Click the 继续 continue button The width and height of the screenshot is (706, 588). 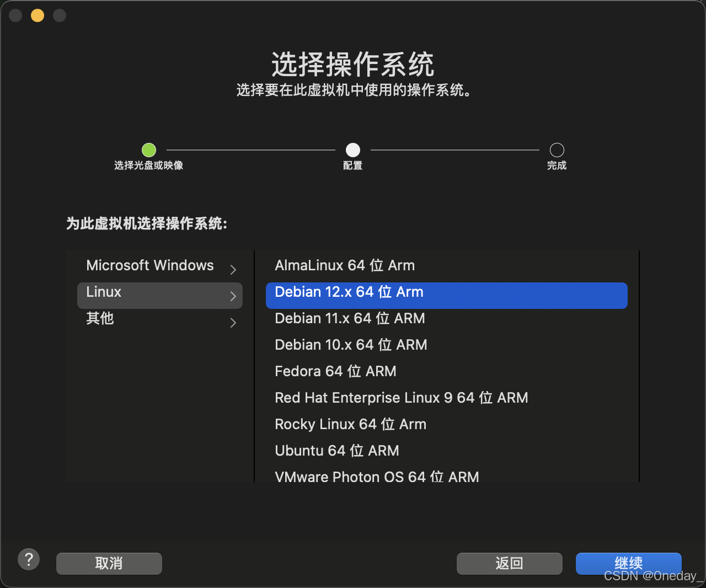pos(629,563)
